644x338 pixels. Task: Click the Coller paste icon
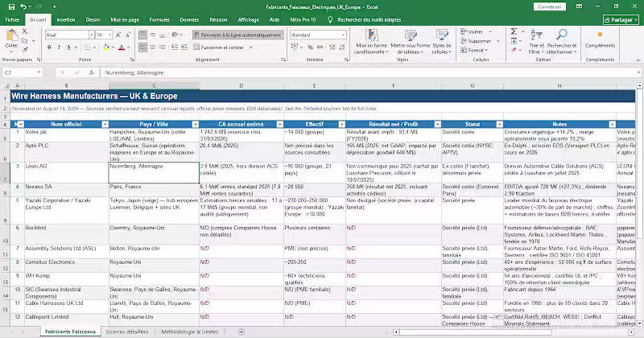click(x=11, y=36)
